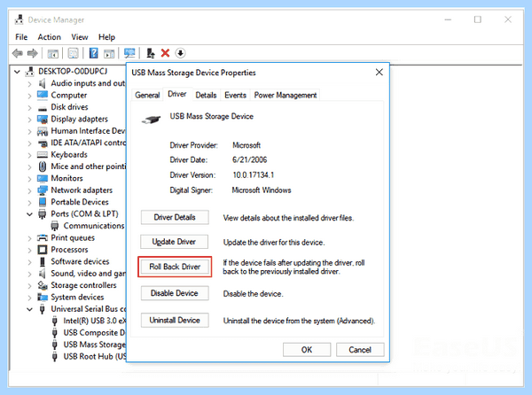Close the USB Mass Storage Properties dialog
532x395 pixels.
(379, 72)
